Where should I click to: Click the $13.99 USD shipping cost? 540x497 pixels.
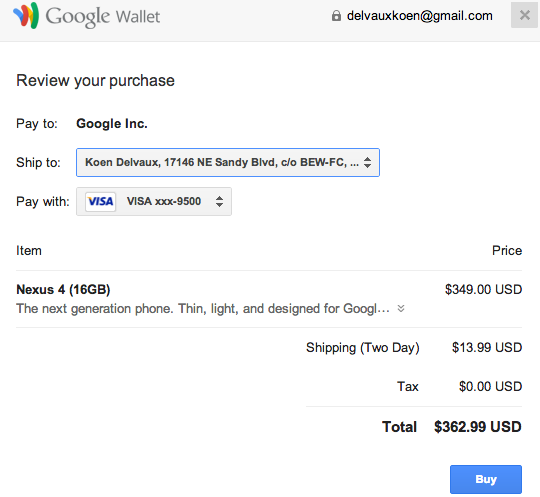click(x=487, y=348)
